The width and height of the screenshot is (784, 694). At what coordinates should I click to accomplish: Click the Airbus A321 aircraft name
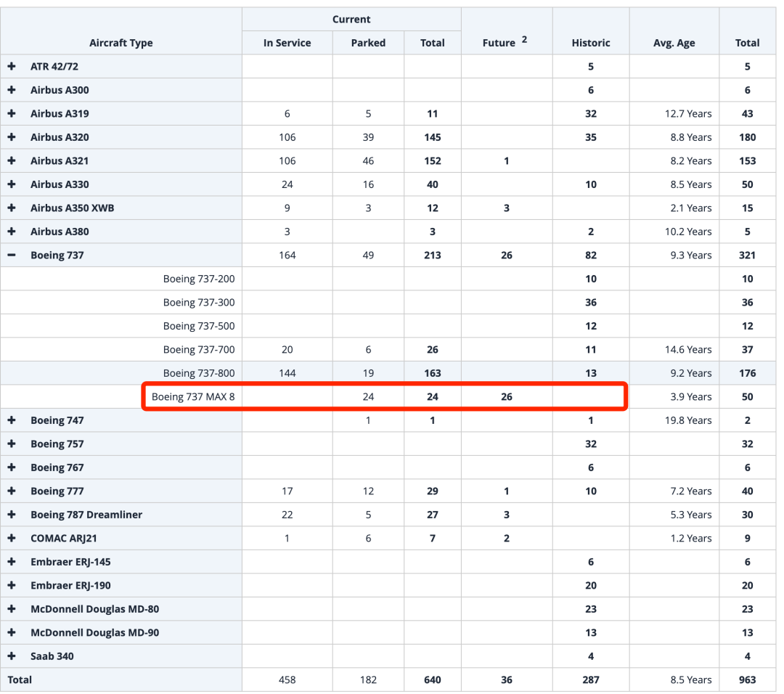(60, 160)
